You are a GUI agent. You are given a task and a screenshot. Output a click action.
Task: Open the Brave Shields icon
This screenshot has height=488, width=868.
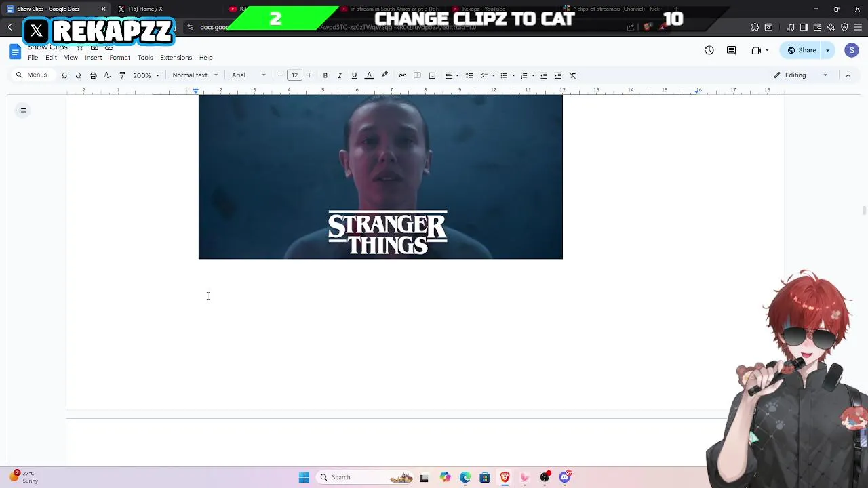[x=647, y=27]
